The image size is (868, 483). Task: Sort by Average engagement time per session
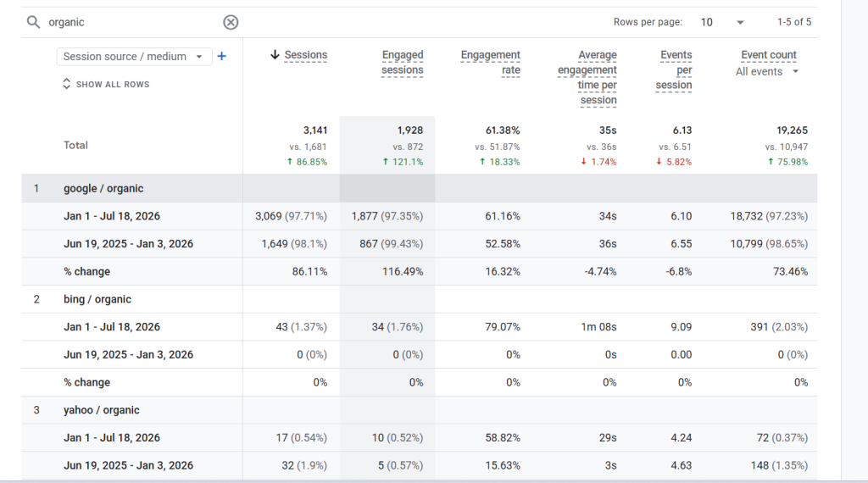click(x=587, y=77)
